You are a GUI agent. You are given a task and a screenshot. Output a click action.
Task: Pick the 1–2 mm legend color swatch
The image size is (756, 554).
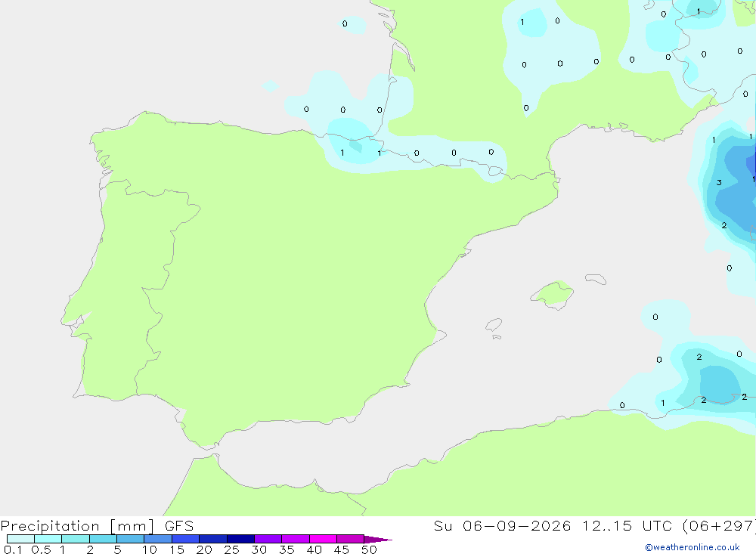pyautogui.click(x=76, y=539)
